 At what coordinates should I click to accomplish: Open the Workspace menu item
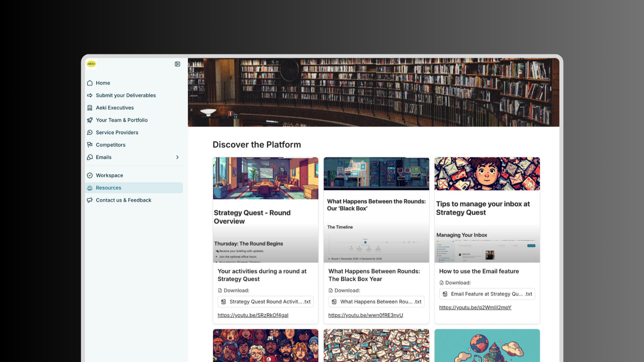(x=109, y=175)
